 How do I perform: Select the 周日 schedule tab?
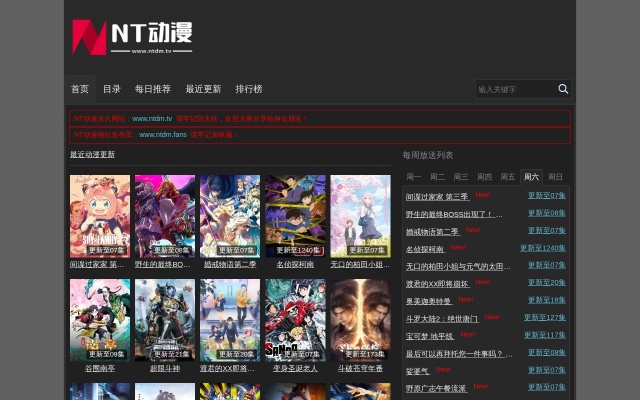click(x=555, y=177)
